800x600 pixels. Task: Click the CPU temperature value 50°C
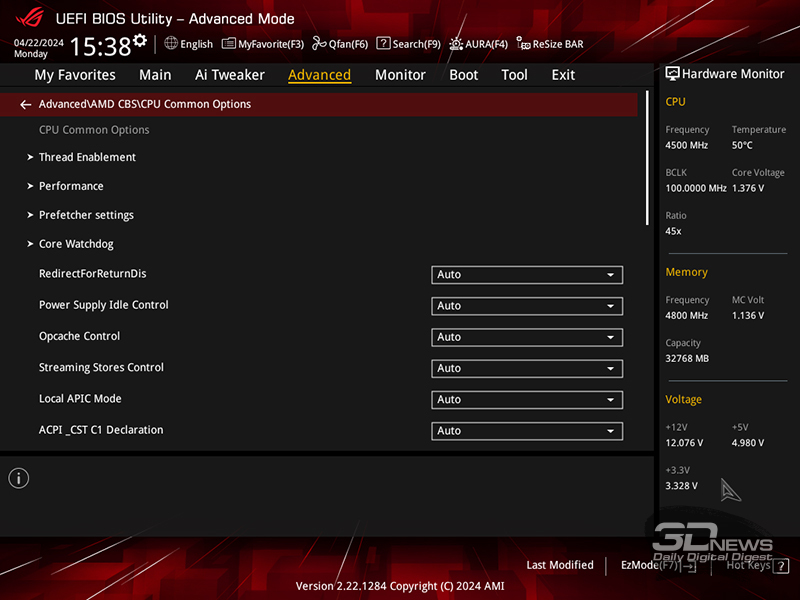[742, 145]
